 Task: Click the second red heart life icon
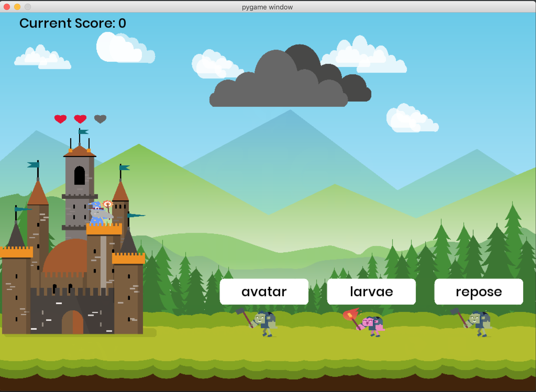click(80, 119)
